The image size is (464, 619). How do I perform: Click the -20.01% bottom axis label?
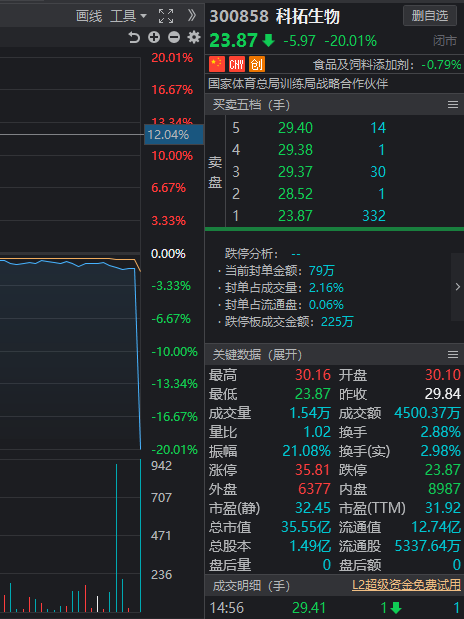pos(175,449)
